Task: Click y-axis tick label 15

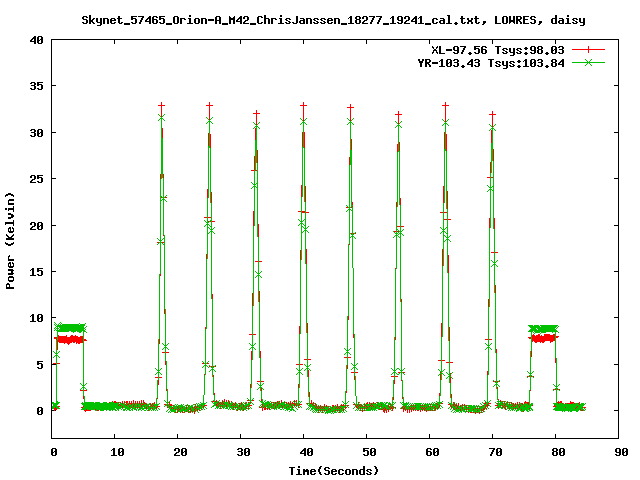Action: pos(36,271)
